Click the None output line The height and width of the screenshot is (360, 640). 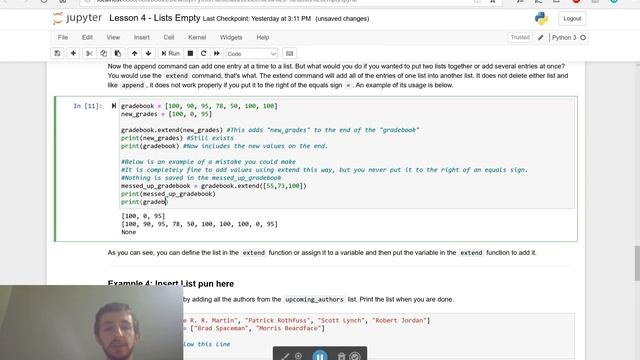click(129, 232)
